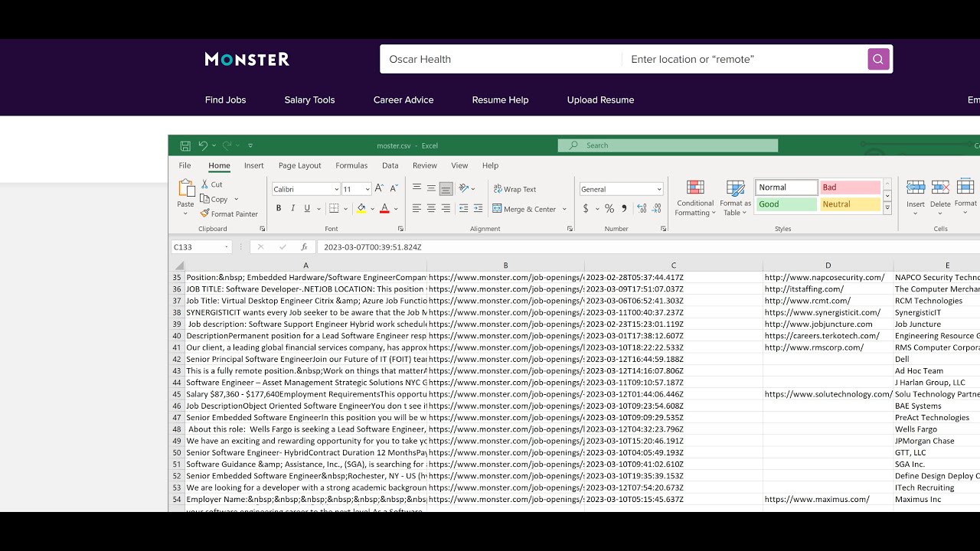Image resolution: width=980 pixels, height=551 pixels.
Task: Align text right
Action: pos(446,208)
